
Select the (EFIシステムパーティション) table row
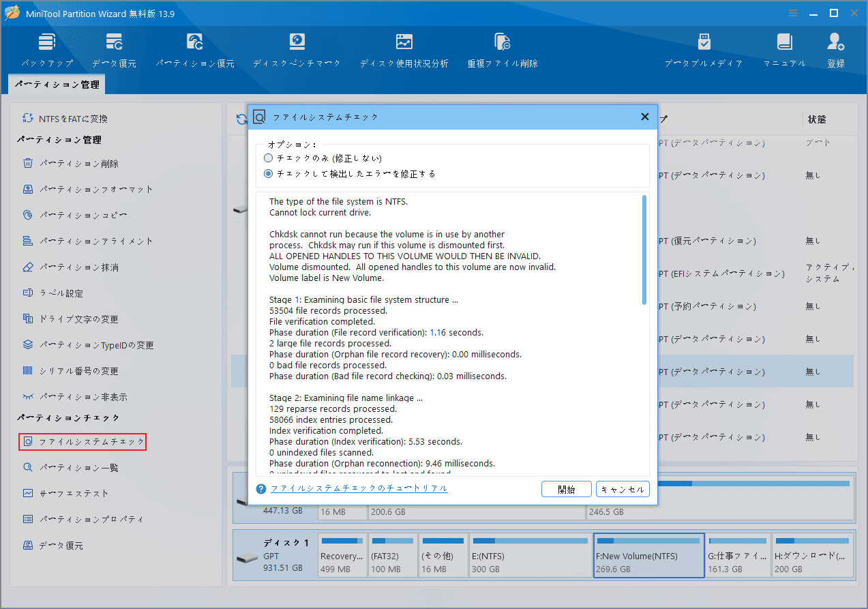755,273
